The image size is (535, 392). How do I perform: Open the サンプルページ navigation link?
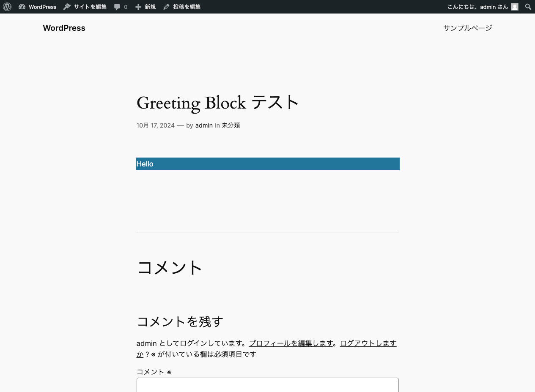coord(468,28)
